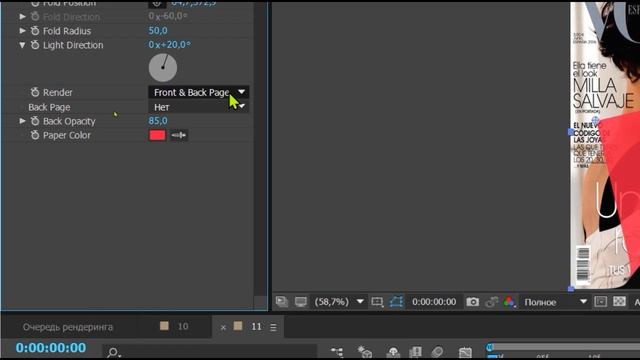
Task: Toggle the Draft 3D icon
Action: (x=364, y=352)
